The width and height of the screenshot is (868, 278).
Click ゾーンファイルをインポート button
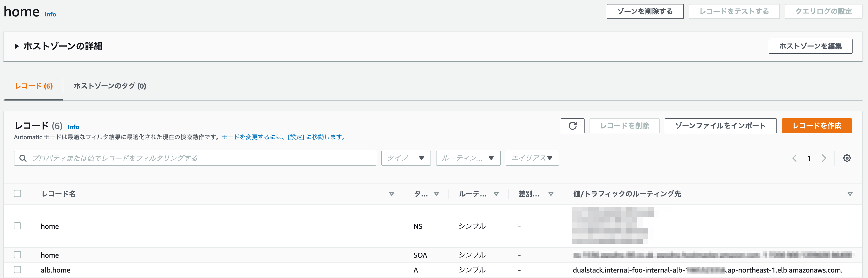(720, 126)
